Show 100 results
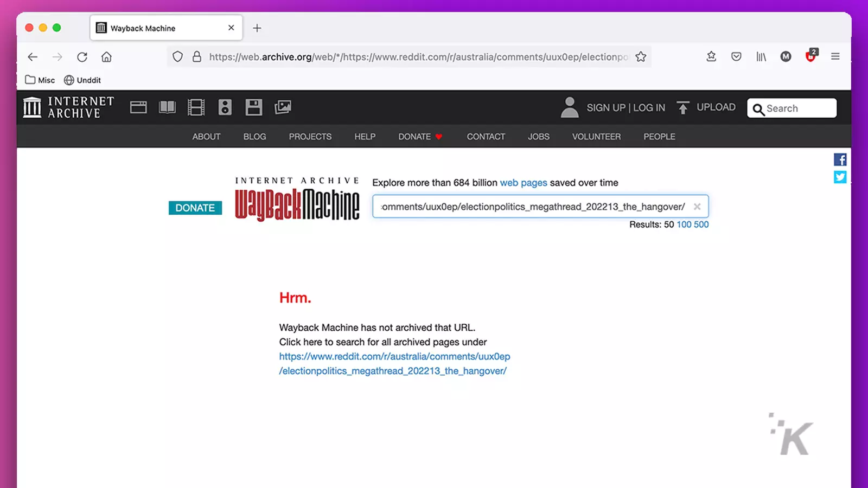This screenshot has width=868, height=488. tap(684, 224)
